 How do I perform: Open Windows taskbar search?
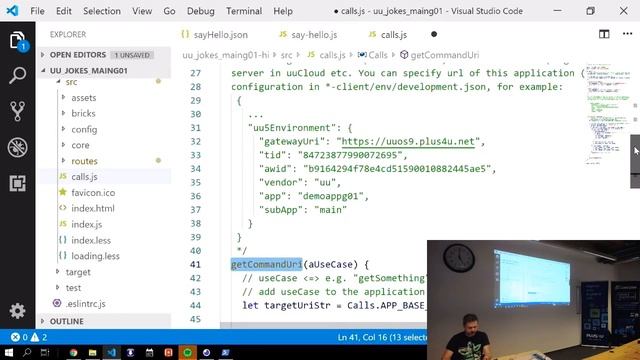click(x=27, y=352)
